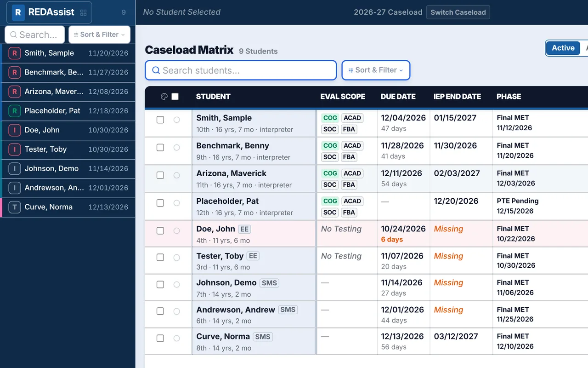Click the Search students input field
This screenshot has width=588, height=368.
241,70
